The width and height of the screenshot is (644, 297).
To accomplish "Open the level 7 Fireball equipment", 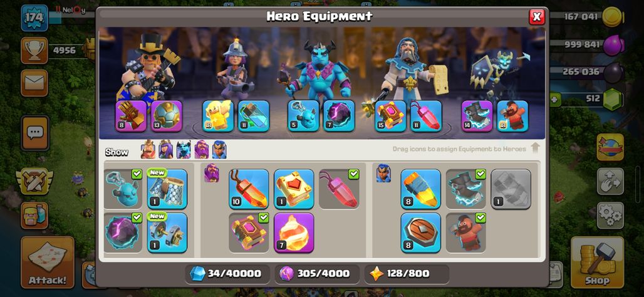I will 294,232.
